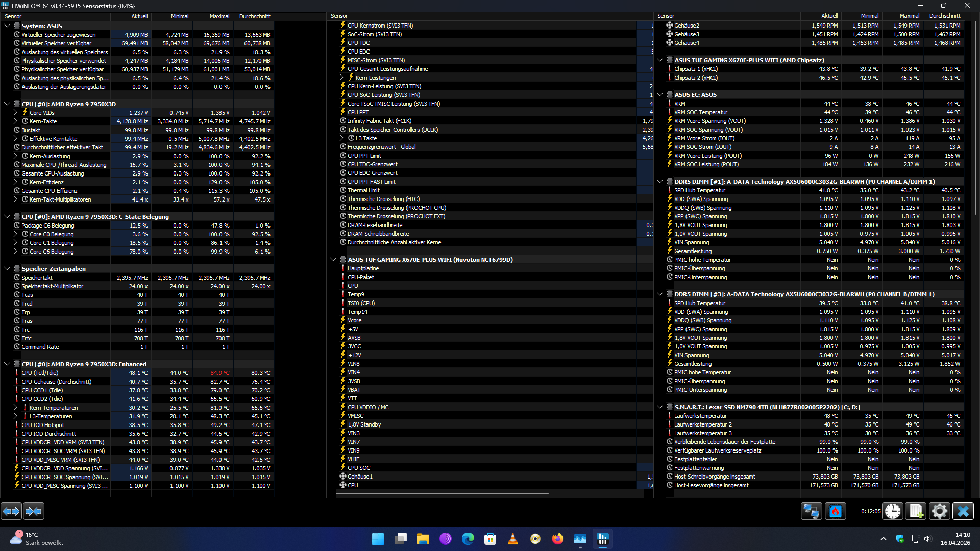Click the CPU flame stress icon
980x551 pixels.
[x=835, y=511]
